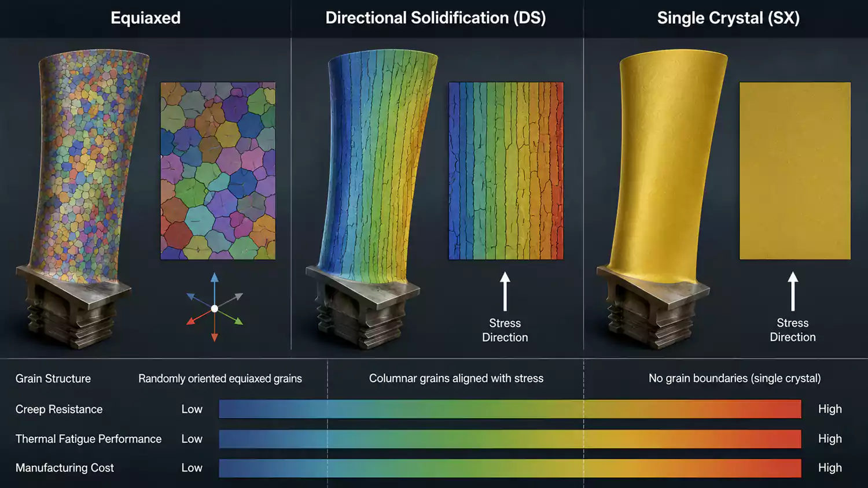Screen dimensions: 868x488
Task: Click the Manufacturing Cost row label
Action: (65, 468)
